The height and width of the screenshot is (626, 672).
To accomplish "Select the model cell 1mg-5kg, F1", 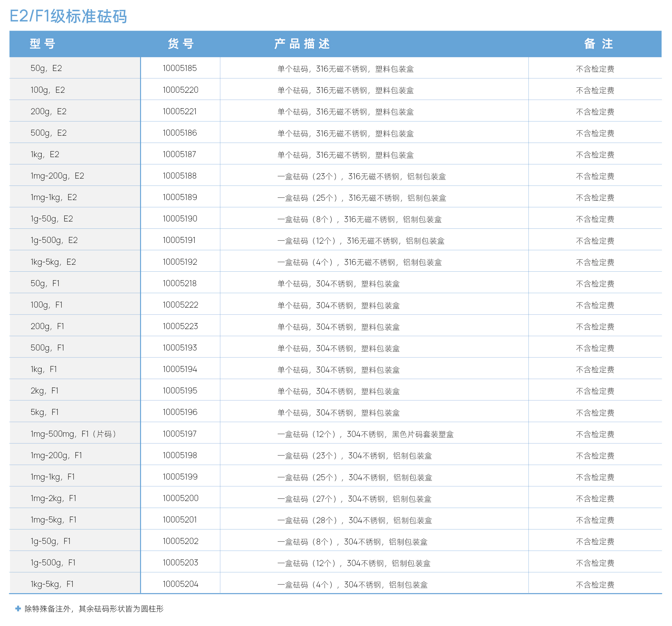I will 53,520.
